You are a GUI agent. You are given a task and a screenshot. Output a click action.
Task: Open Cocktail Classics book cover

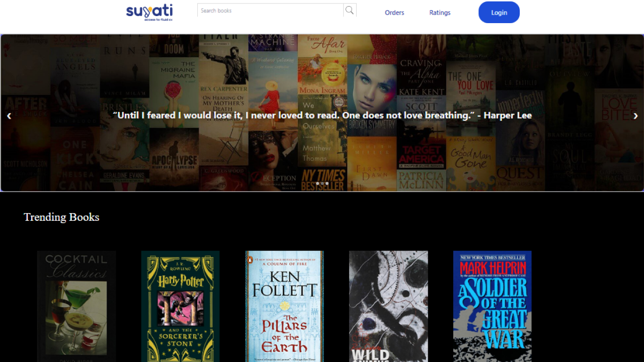(x=76, y=306)
